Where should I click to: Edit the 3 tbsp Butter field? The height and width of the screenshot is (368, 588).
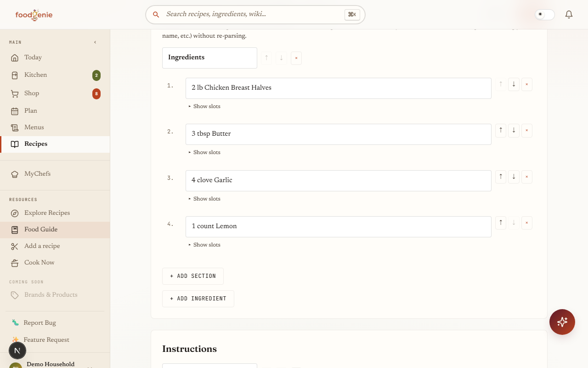pyautogui.click(x=339, y=134)
